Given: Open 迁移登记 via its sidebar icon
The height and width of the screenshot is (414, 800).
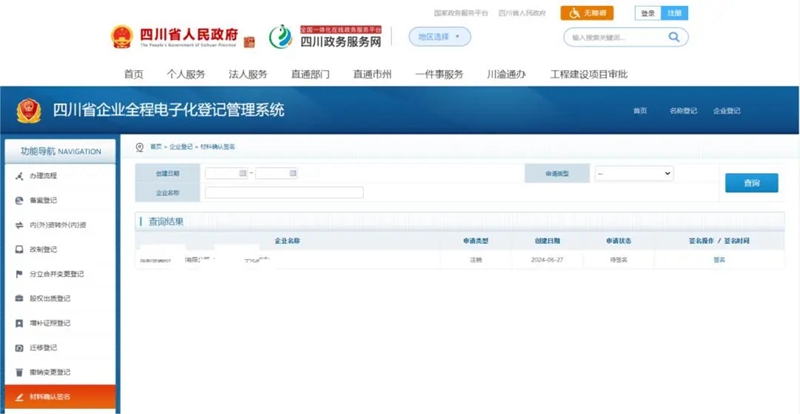Looking at the screenshot, I should [19, 348].
